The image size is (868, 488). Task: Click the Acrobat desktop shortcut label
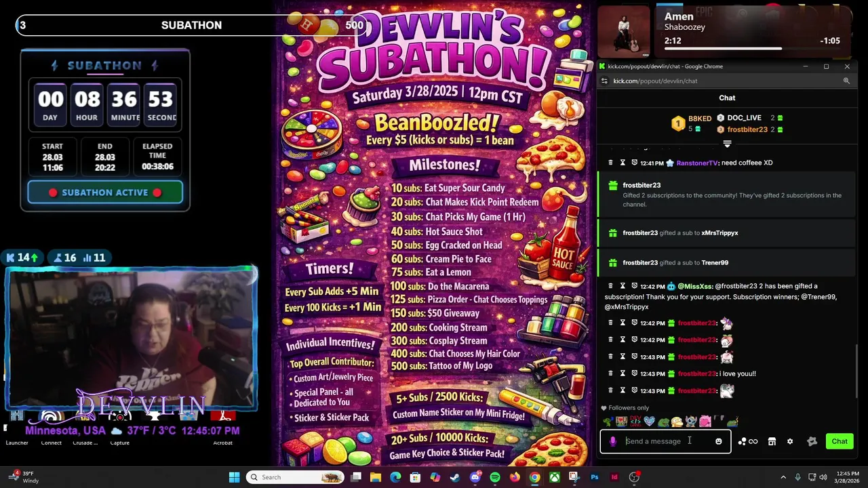point(222,443)
